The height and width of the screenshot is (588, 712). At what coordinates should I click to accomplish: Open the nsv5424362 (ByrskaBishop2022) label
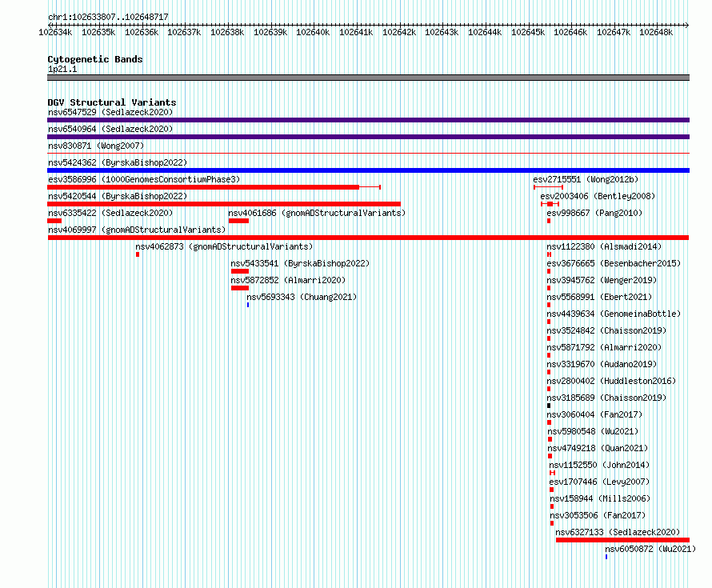point(118,162)
